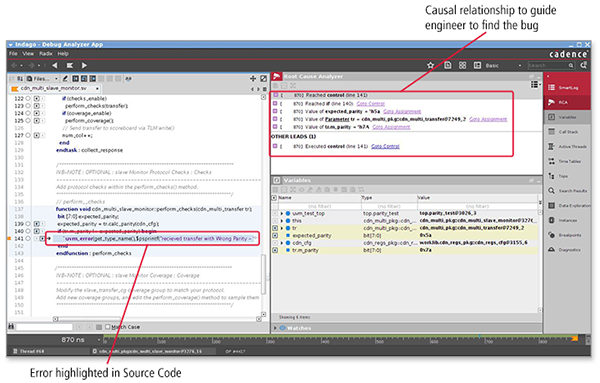Step forward with the right triangle button
This screenshot has height=383, width=600.
(x=84, y=65)
